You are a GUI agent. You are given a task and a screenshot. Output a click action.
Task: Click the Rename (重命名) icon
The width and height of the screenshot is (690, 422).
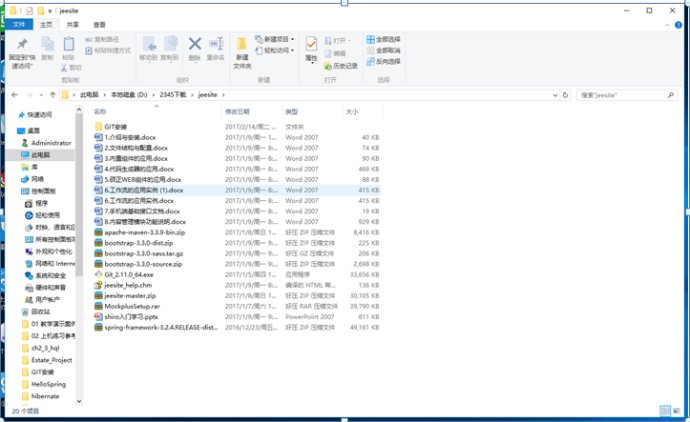coord(216,44)
